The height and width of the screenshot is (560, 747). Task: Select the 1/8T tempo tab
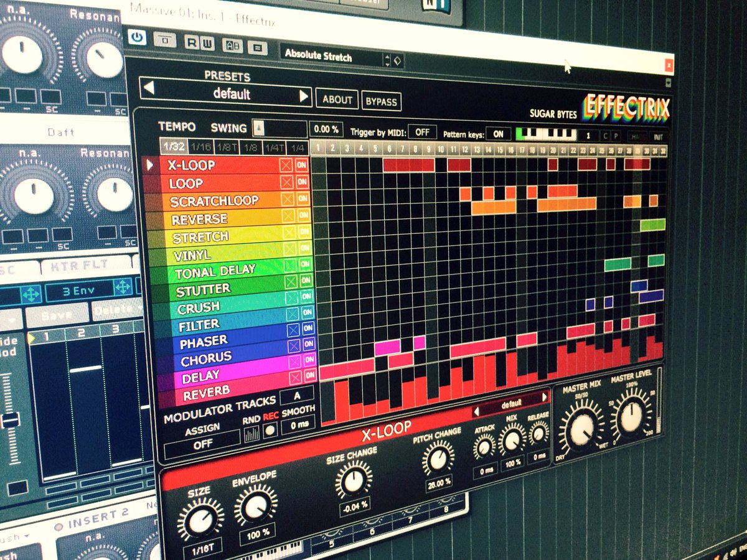(226, 147)
